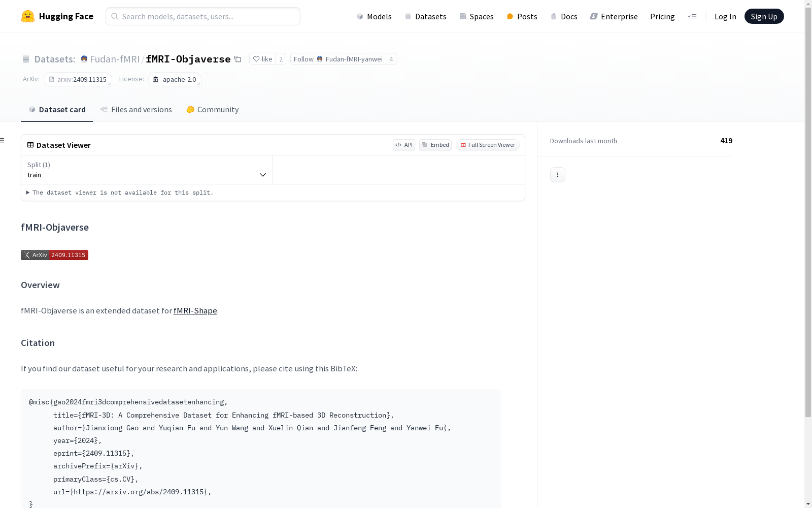Open the Enterprise page
The image size is (812, 508).
(x=614, y=16)
